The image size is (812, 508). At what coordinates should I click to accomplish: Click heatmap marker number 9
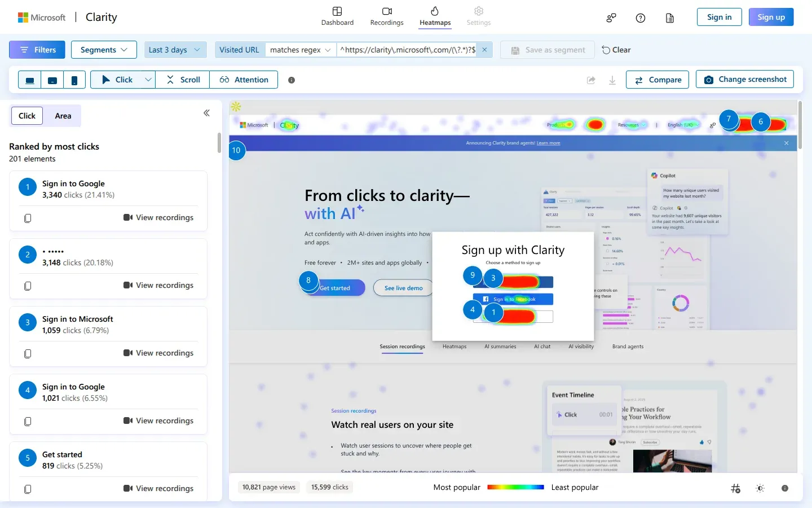tap(473, 275)
